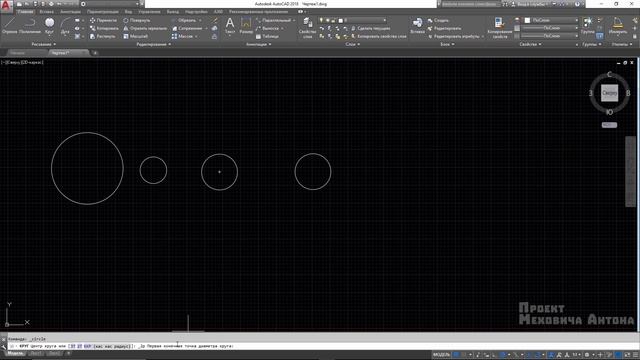Click the Сверху face of the ViewCube
This screenshot has width=640, height=360.
click(x=609, y=93)
